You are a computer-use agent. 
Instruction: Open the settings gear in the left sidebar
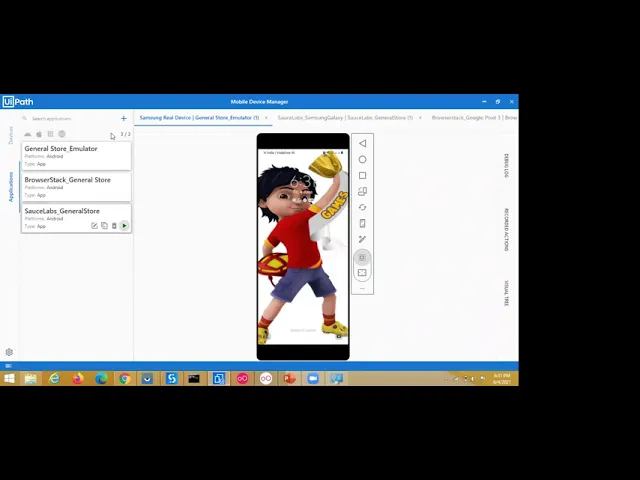tap(9, 352)
